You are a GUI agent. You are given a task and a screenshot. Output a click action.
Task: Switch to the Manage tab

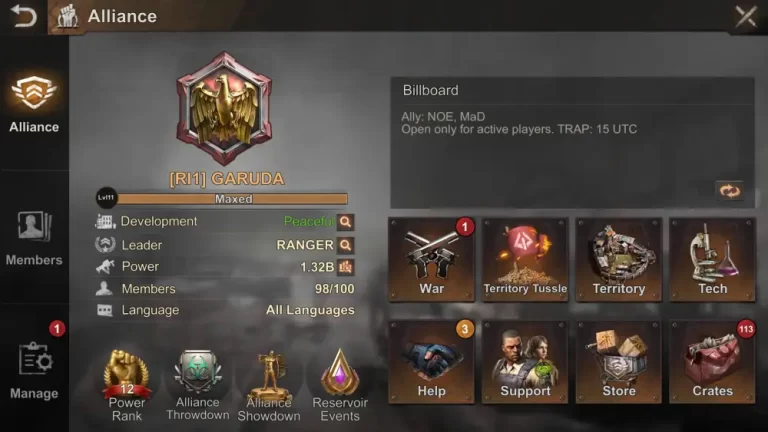coord(34,371)
